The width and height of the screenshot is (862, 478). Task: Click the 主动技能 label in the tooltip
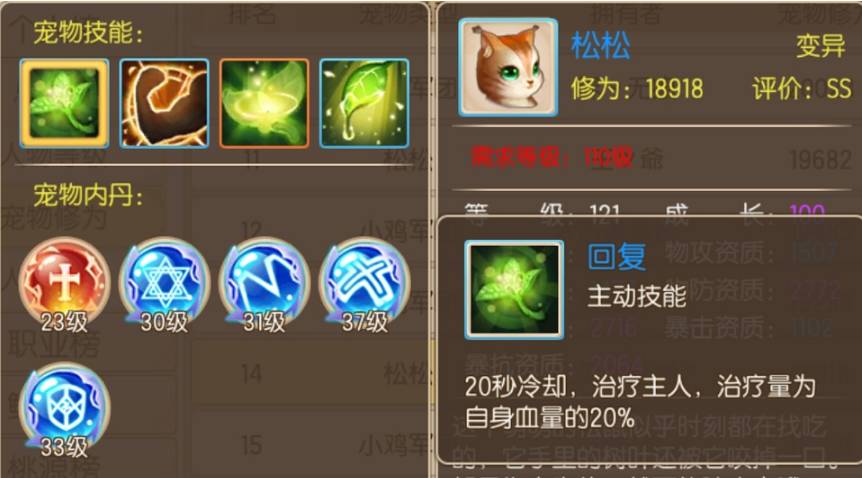[x=637, y=296]
